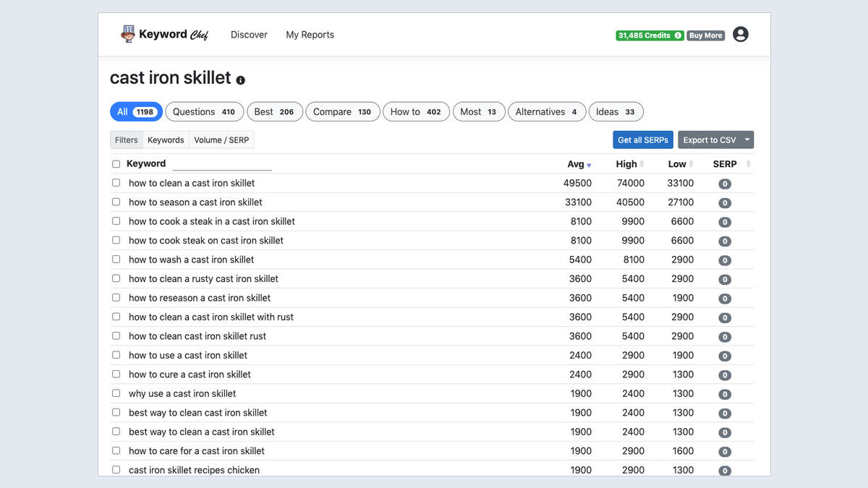
Task: Select the Most 13 tab
Action: click(478, 111)
